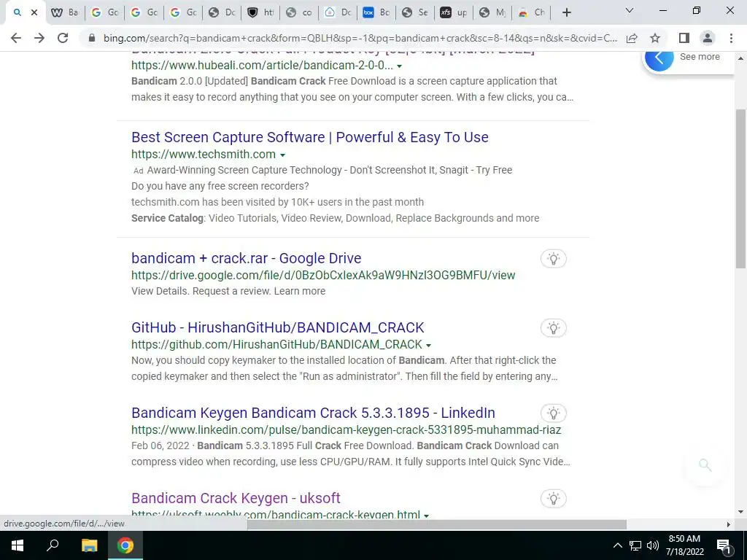Open taskbar search magnifier
Image resolution: width=747 pixels, height=560 pixels.
[x=53, y=545]
